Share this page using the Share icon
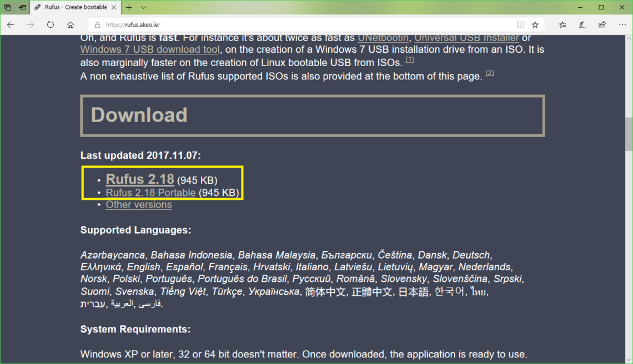 point(602,25)
